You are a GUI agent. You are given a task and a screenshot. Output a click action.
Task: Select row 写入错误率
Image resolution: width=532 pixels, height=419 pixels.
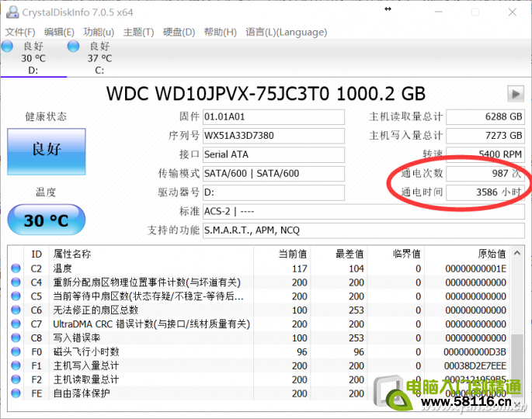pos(259,338)
